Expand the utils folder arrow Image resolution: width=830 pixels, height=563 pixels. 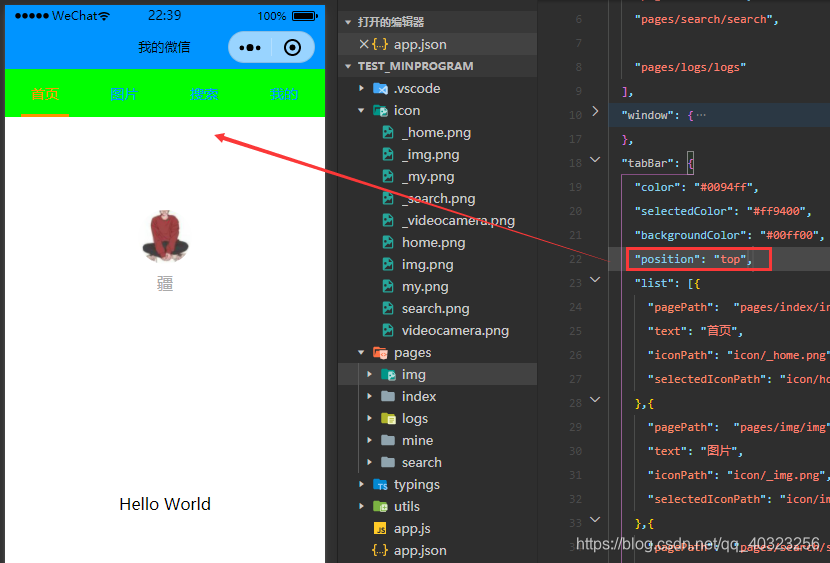(362, 506)
